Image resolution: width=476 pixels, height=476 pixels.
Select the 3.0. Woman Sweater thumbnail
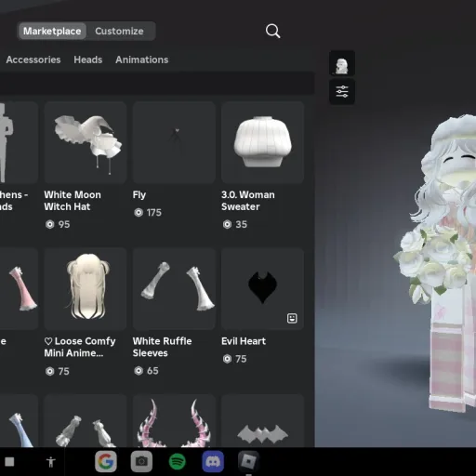point(262,142)
